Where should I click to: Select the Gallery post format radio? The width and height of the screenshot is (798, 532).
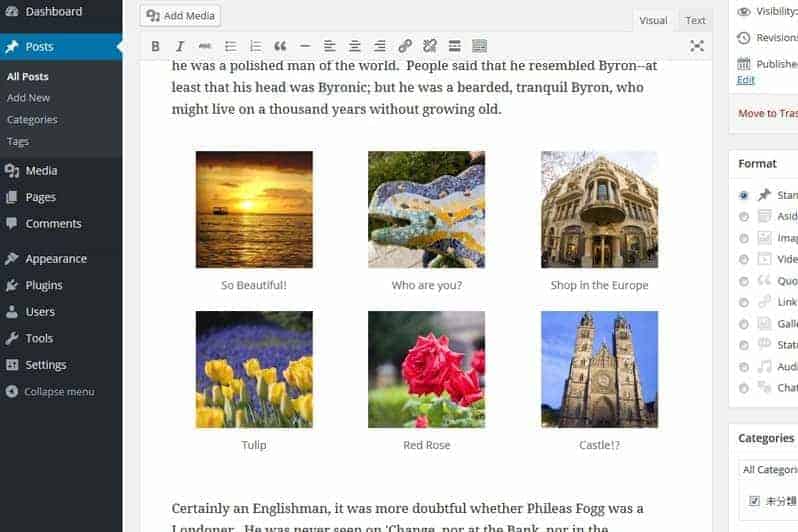pos(744,324)
